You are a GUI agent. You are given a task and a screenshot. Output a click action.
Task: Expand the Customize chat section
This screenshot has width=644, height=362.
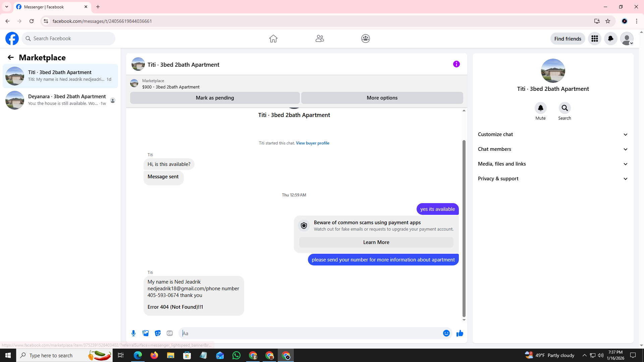[x=552, y=134]
